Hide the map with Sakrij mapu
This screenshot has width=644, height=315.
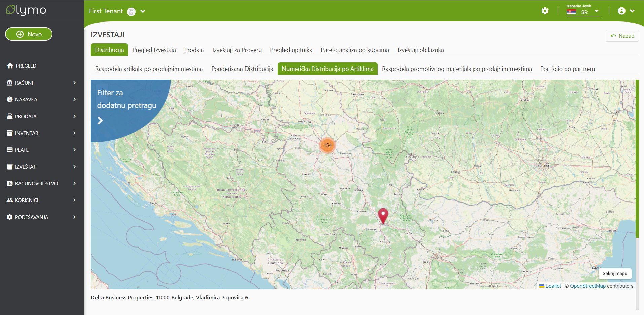pos(614,273)
